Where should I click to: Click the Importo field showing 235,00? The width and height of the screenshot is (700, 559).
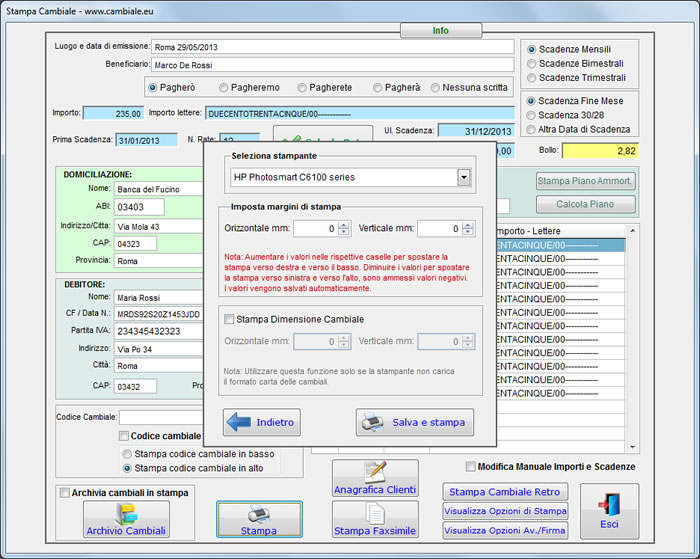[x=113, y=113]
